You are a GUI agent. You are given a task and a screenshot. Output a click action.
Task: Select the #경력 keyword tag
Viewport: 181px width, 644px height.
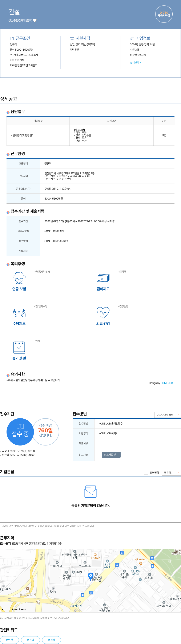tap(52, 640)
